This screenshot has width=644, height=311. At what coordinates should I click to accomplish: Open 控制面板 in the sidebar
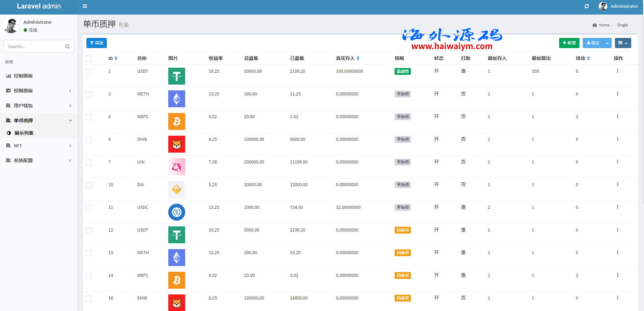click(23, 76)
